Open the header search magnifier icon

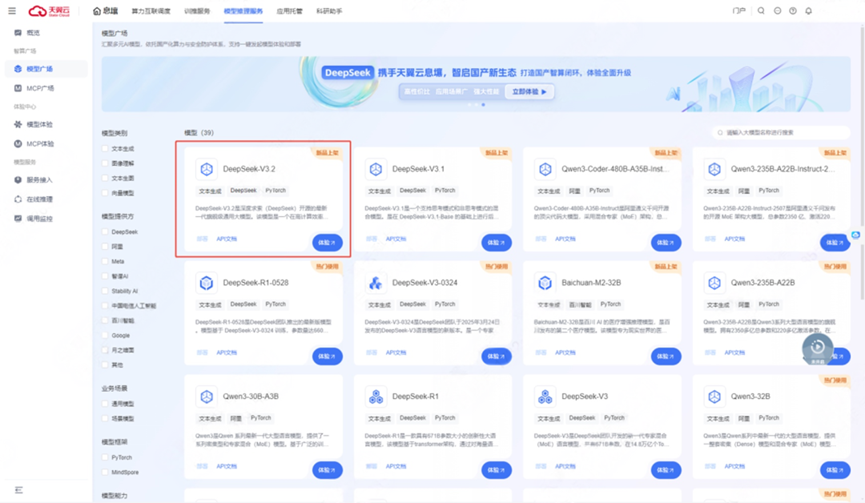click(x=761, y=10)
